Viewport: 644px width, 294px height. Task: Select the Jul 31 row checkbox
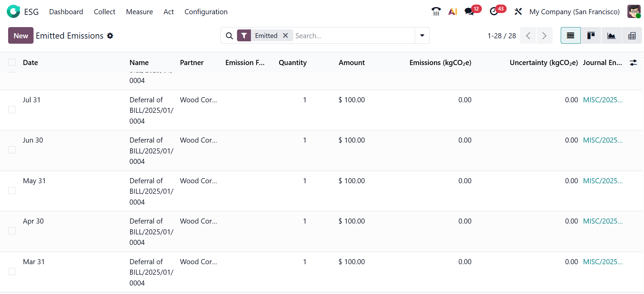point(12,110)
